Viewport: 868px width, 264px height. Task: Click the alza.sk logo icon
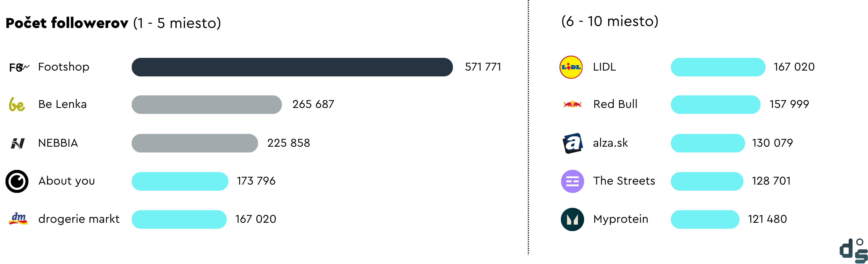pos(572,143)
